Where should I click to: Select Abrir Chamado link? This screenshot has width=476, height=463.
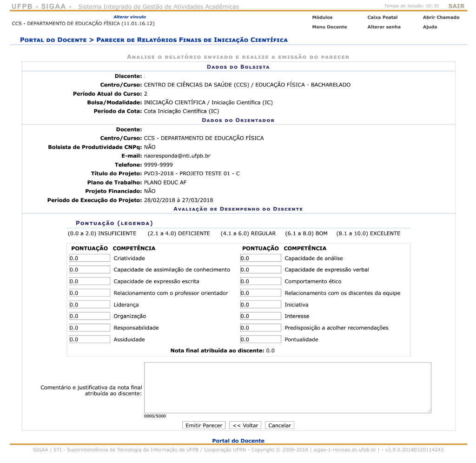click(441, 17)
